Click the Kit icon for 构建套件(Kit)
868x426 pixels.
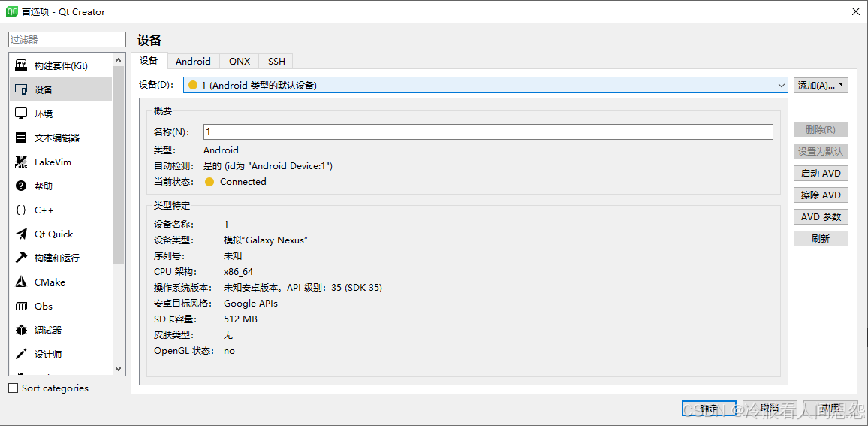pyautogui.click(x=21, y=65)
